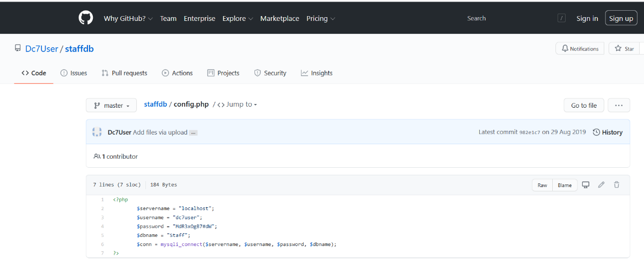Click the repository book icon beside Dc7User
The width and height of the screenshot is (644, 275).
(x=18, y=48)
